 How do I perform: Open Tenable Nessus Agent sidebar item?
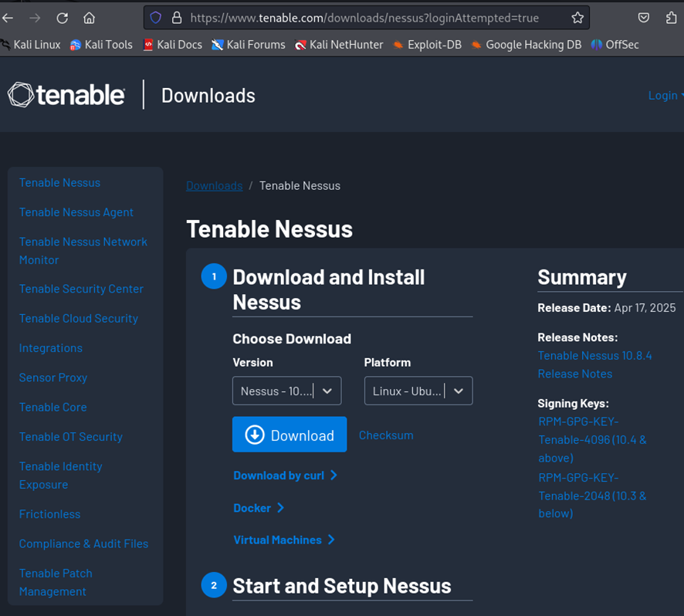pos(76,212)
